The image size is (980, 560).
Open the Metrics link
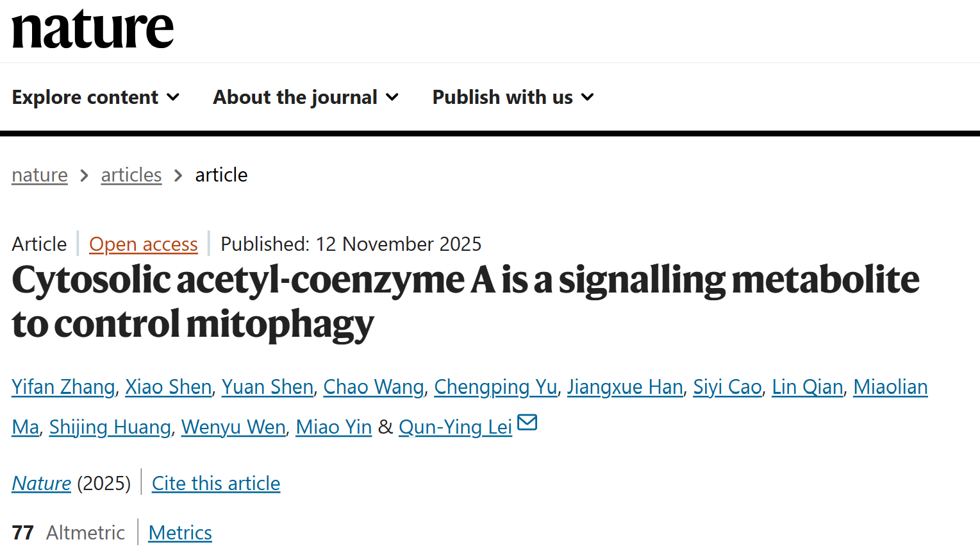point(180,532)
